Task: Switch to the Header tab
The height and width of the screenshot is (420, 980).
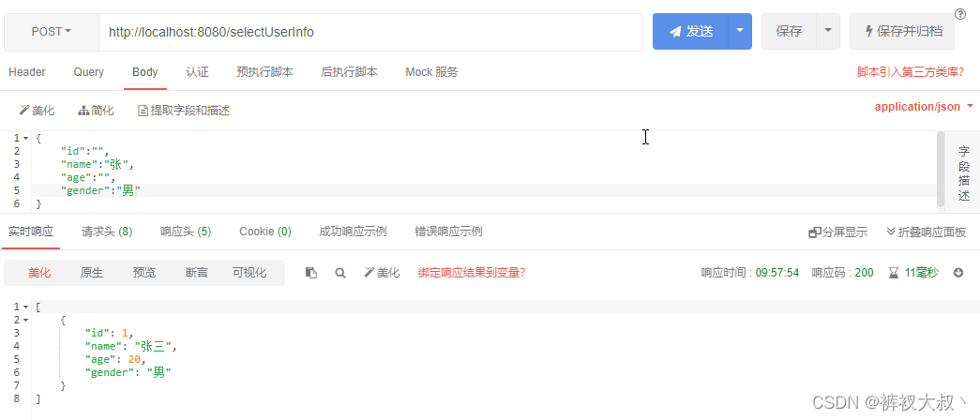Action: click(27, 72)
